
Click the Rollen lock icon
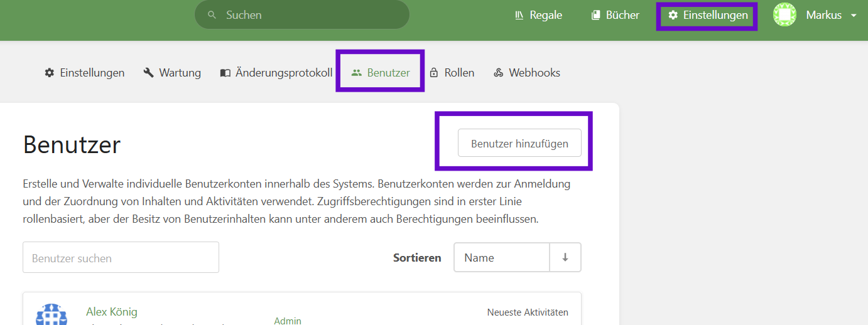coord(434,73)
